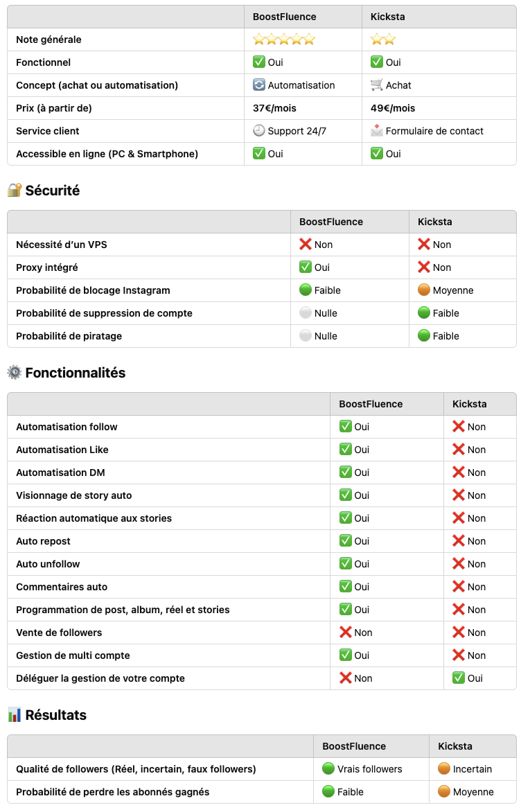
Task: Click the envelope icon for Formulaire de contact
Action: [x=376, y=130]
